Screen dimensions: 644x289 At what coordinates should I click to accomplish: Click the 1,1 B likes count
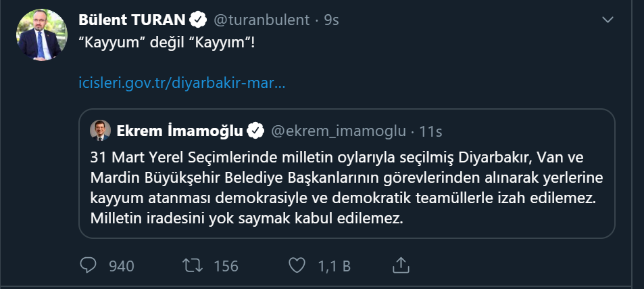click(334, 266)
